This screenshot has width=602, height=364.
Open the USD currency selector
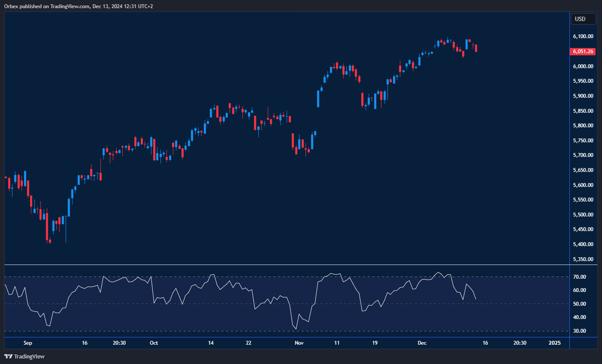tap(583, 19)
